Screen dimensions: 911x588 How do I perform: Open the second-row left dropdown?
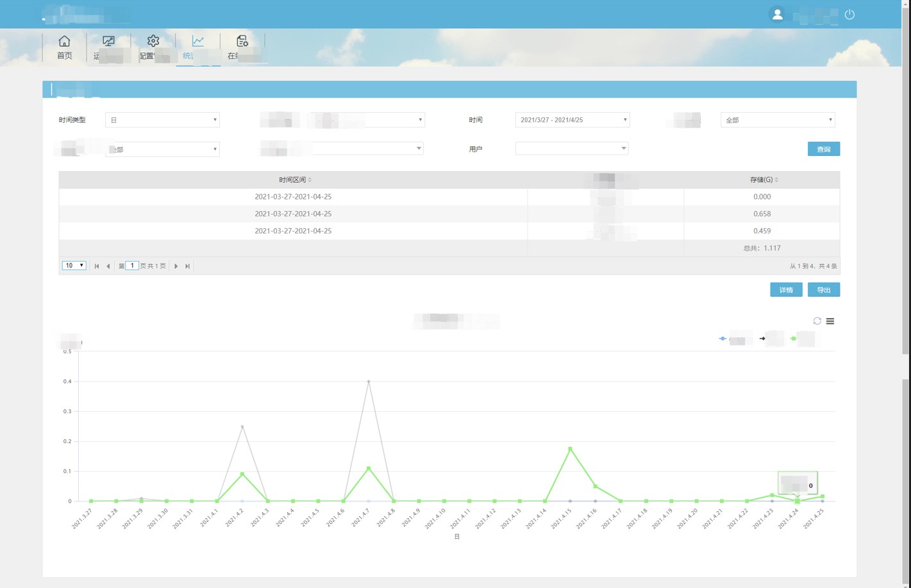click(x=162, y=149)
